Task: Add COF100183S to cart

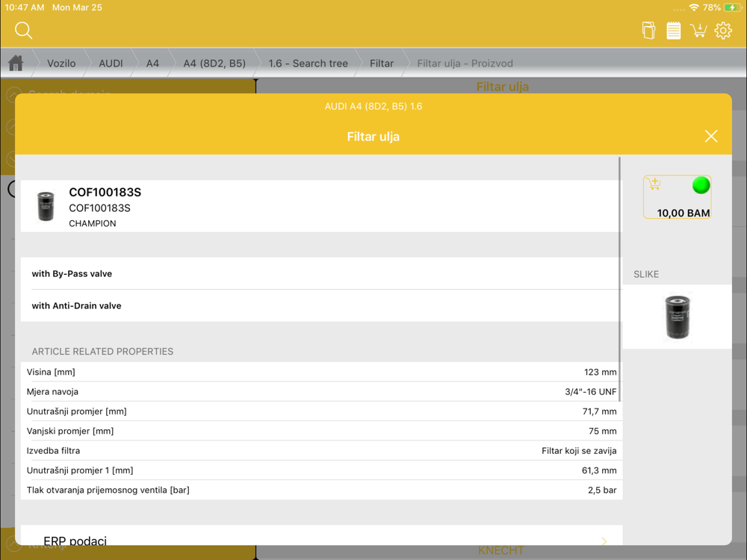Action: point(654,184)
